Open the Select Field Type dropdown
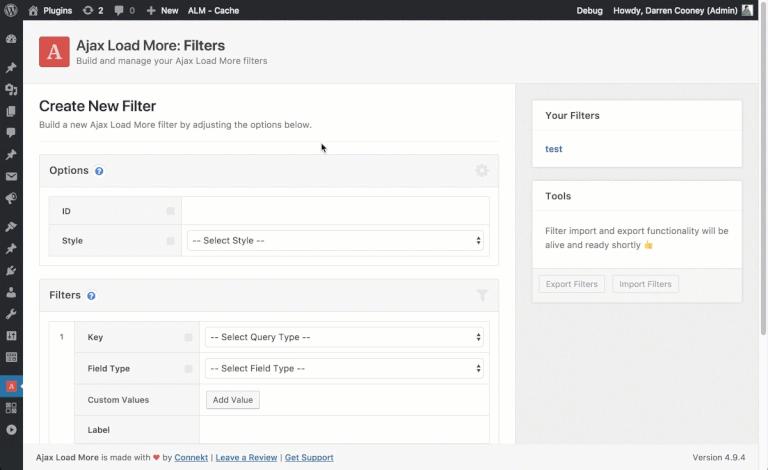768x470 pixels. pyautogui.click(x=344, y=368)
